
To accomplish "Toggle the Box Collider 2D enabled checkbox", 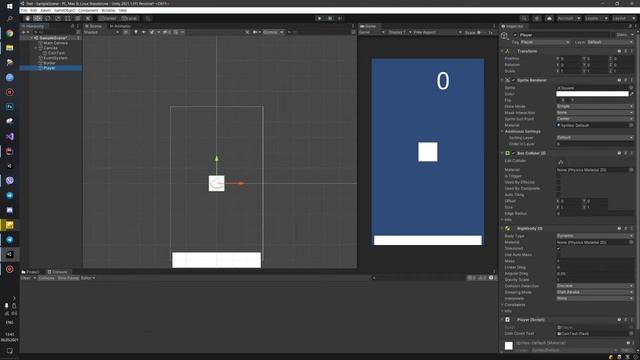I will pyautogui.click(x=513, y=153).
